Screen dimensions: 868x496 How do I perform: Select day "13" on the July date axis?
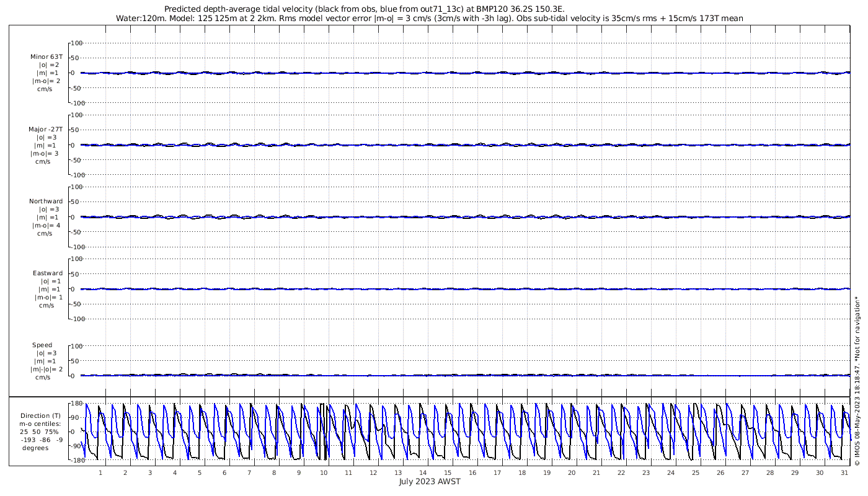398,472
